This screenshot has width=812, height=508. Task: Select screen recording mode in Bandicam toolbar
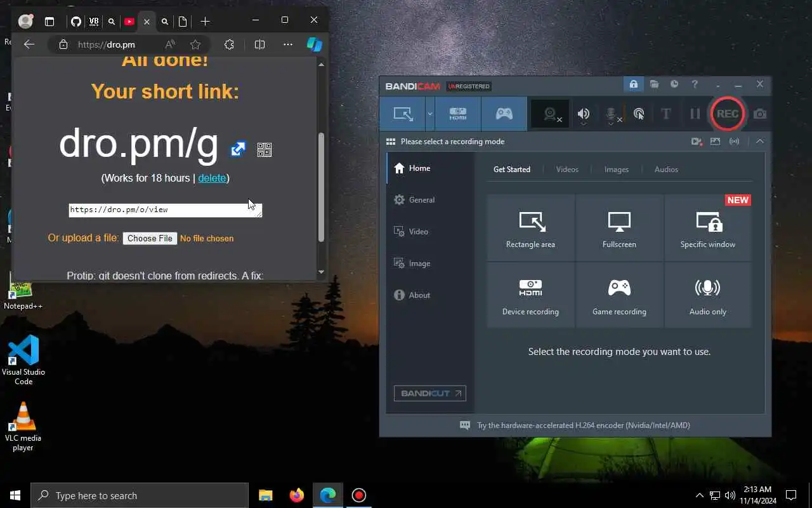coord(403,114)
